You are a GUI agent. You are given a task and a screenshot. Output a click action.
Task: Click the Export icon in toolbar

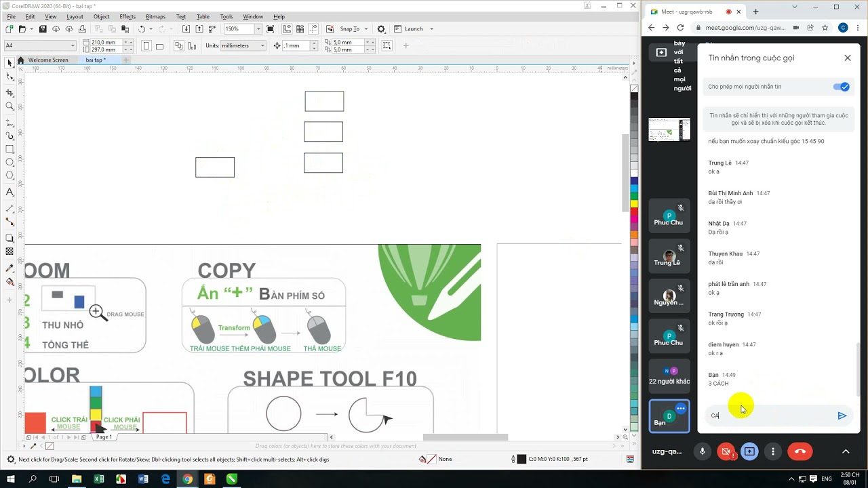click(x=199, y=29)
